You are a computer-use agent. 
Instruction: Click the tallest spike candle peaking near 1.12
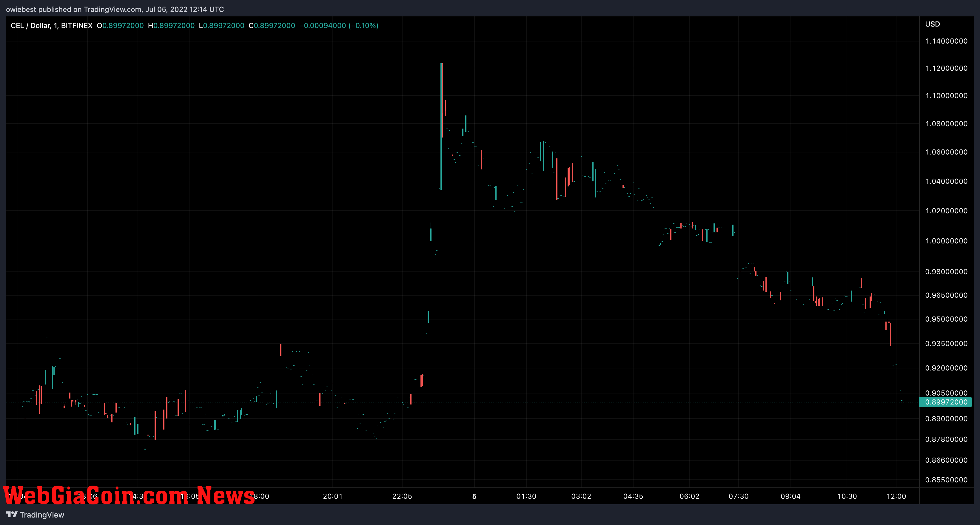tap(441, 126)
